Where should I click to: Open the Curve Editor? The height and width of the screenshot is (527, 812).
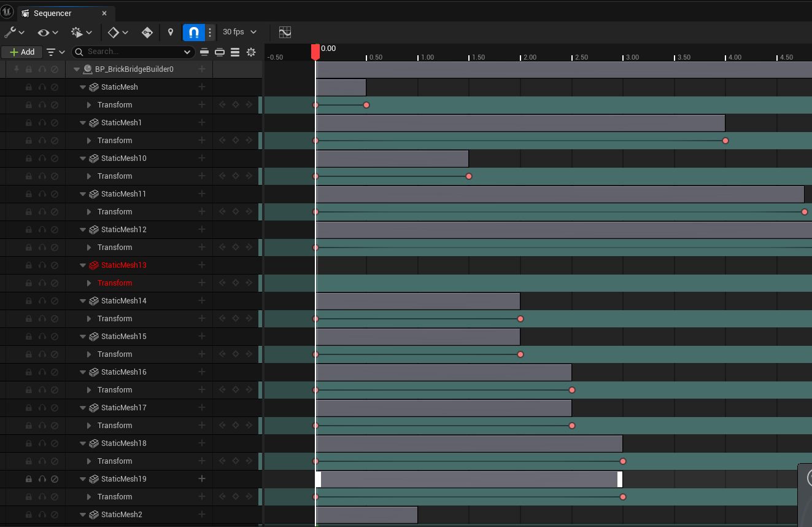click(285, 32)
